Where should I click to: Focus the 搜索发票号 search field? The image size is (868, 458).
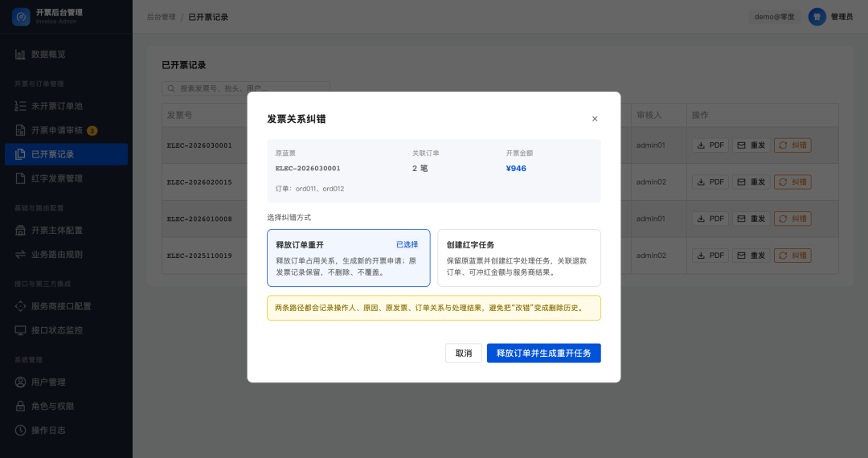point(246,88)
